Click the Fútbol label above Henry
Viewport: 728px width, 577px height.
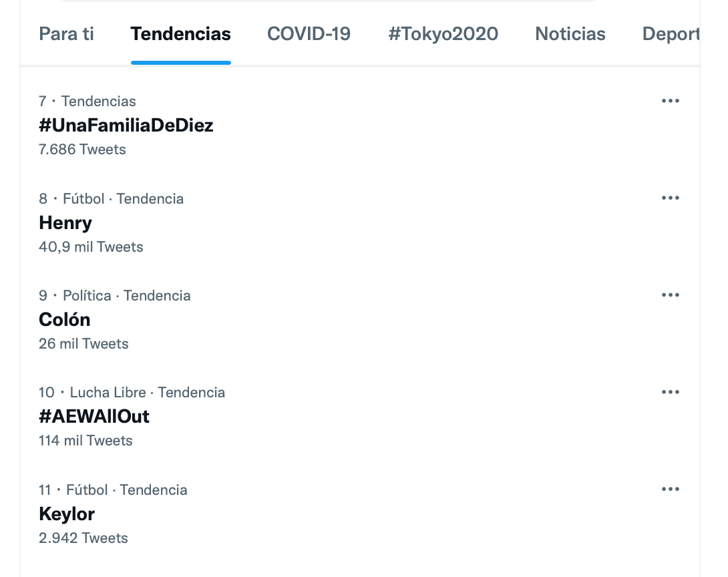coord(83,198)
